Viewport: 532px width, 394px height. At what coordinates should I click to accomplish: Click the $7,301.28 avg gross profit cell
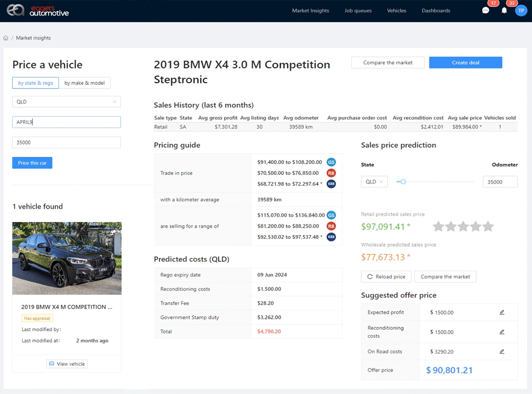click(226, 127)
